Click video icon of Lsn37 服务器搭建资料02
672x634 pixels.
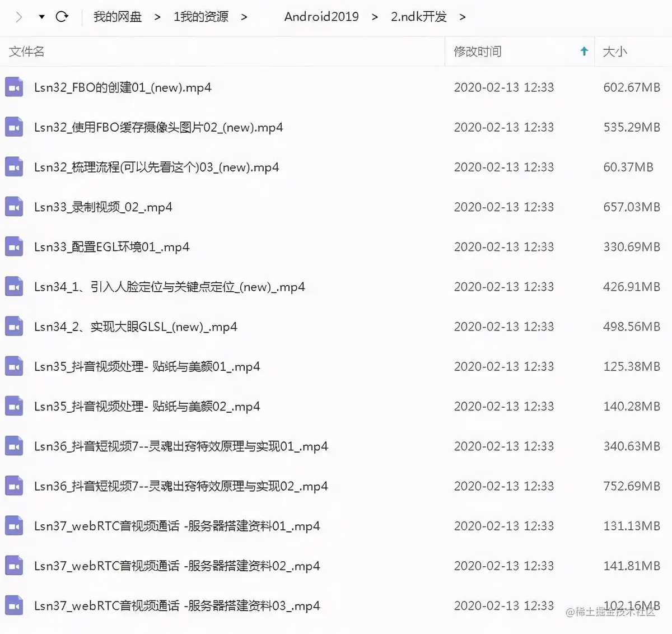[x=14, y=566]
